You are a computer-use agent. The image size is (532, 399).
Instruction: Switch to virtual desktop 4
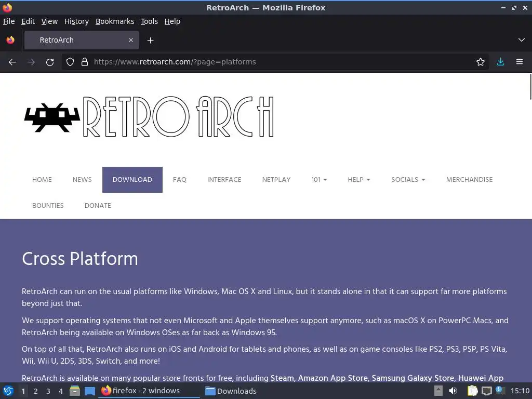tap(61, 391)
